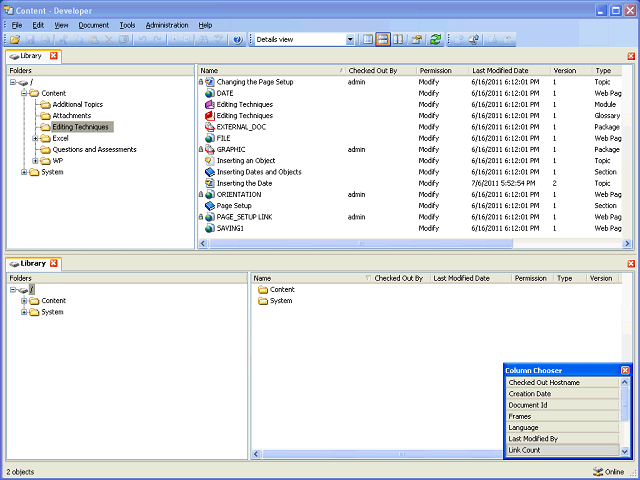
Task: Click the package icon beside EXTERNAL_DOC
Action: pos(209,127)
